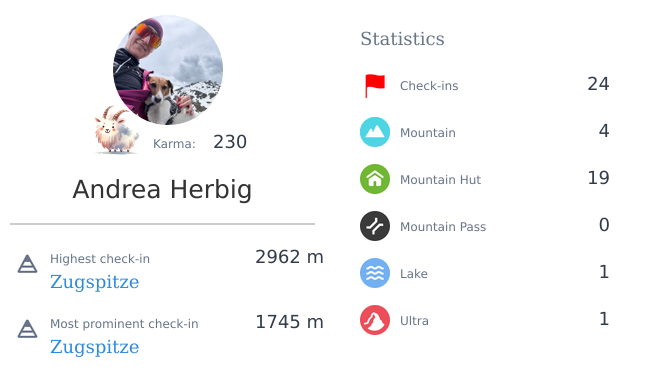Viewport: 650px width, 385px height.
Task: Select the dark Mountain Pass icon
Action: (375, 226)
